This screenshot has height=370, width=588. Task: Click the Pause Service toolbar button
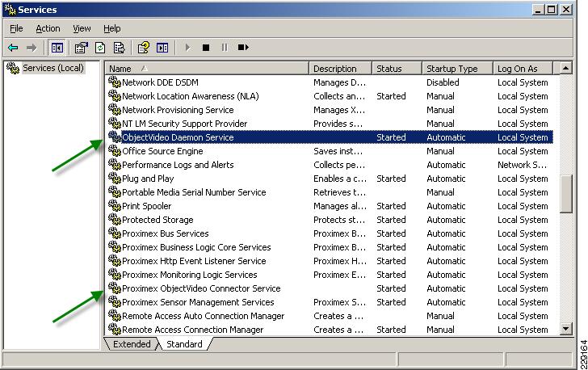tap(225, 48)
